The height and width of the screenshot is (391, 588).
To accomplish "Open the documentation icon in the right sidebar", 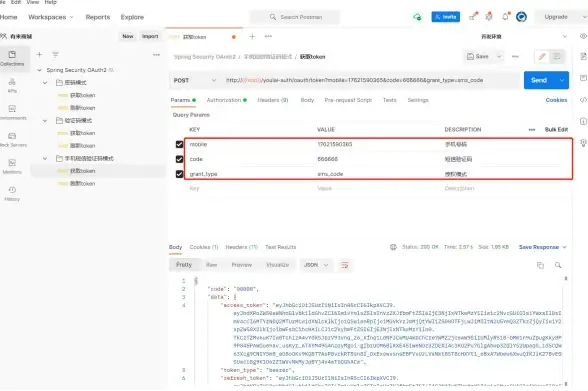I will 583,56.
